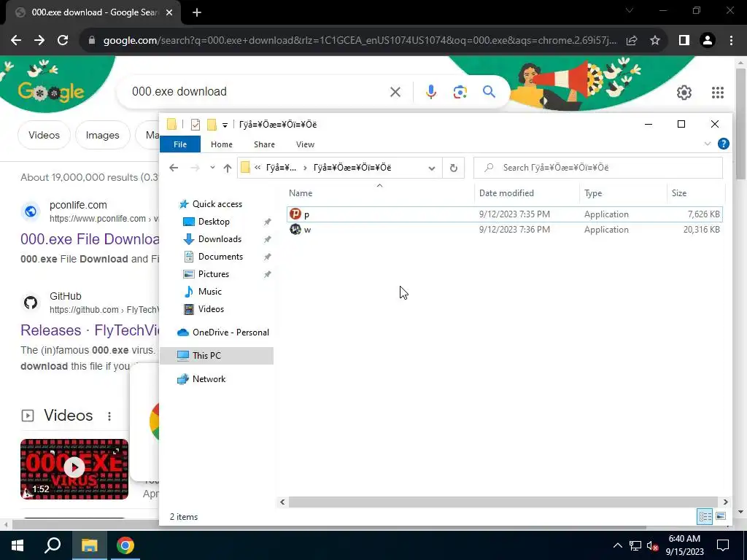Select the p application file
The width and height of the screenshot is (747, 560).
[505, 214]
